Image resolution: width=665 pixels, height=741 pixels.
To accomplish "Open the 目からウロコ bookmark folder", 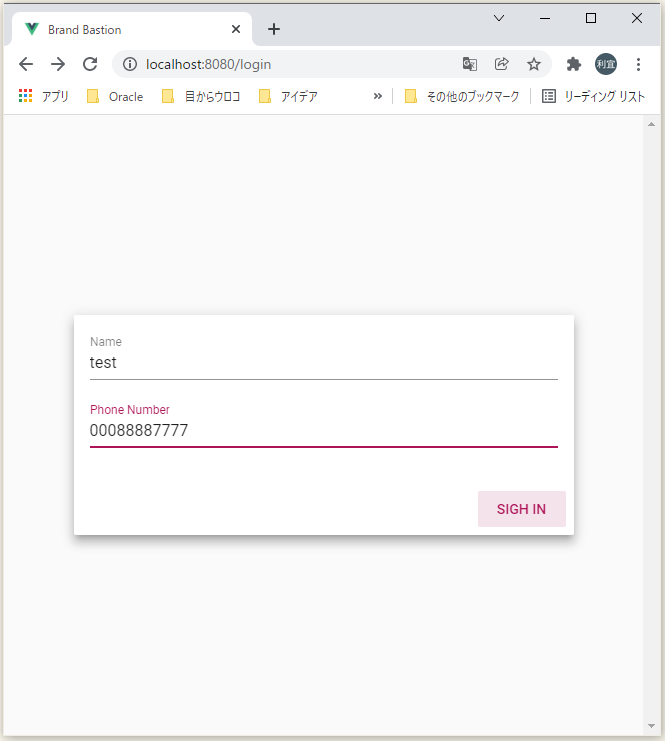I will (x=201, y=96).
